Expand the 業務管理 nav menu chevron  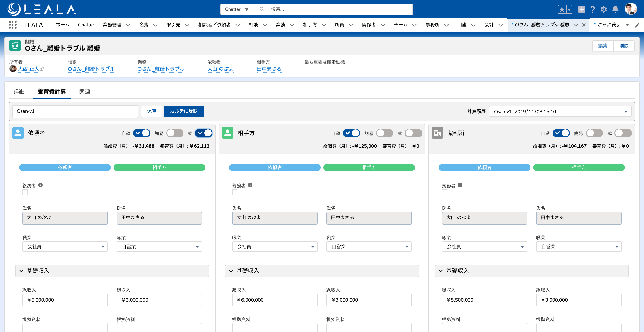click(x=128, y=25)
